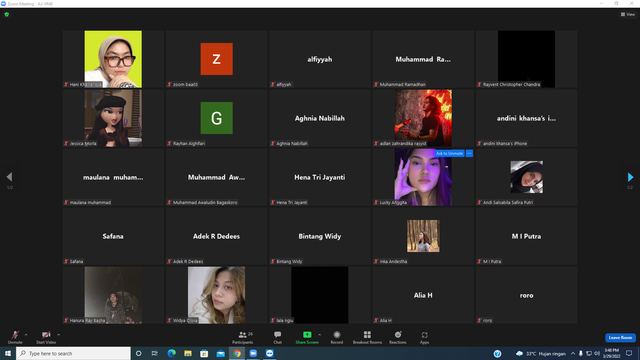Open the Mail app from the taskbar

point(220,353)
